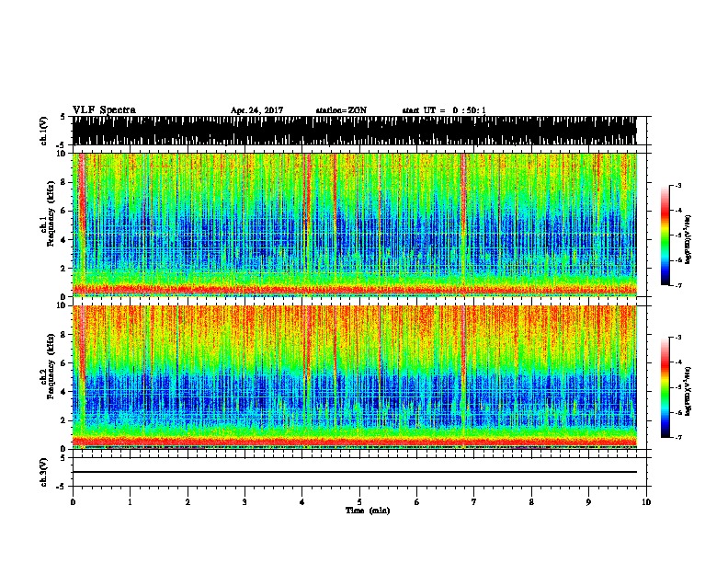Click the "-7" label on ch.2 colorbar
The width and height of the screenshot is (728, 563).
tap(677, 437)
